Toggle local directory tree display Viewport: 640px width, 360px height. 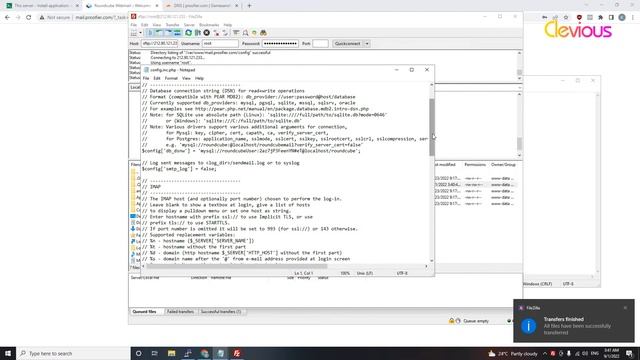tap(159, 33)
